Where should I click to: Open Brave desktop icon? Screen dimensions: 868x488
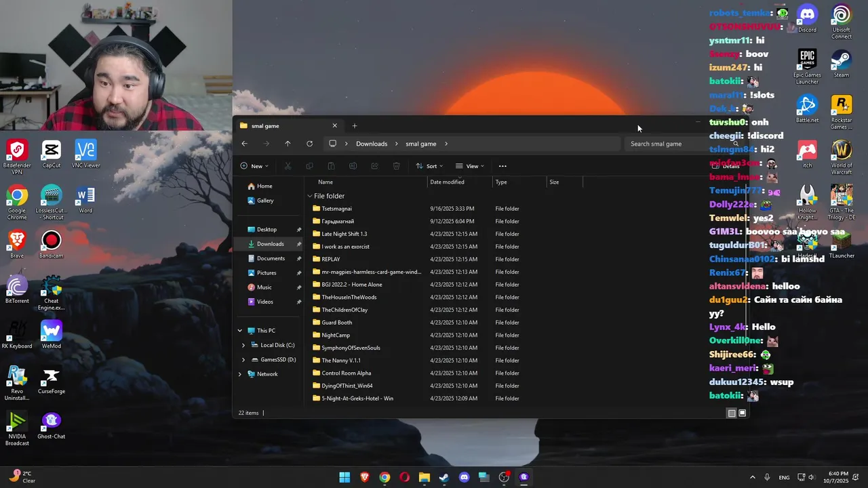pos(17,245)
